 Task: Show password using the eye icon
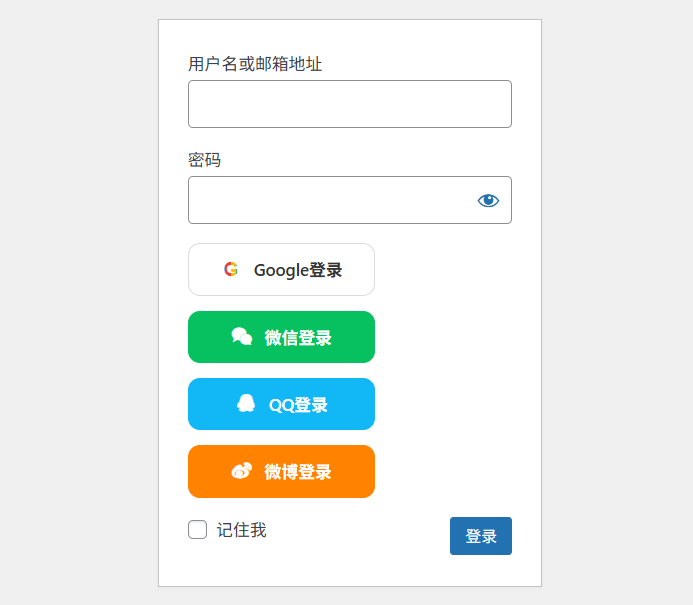pyautogui.click(x=488, y=200)
